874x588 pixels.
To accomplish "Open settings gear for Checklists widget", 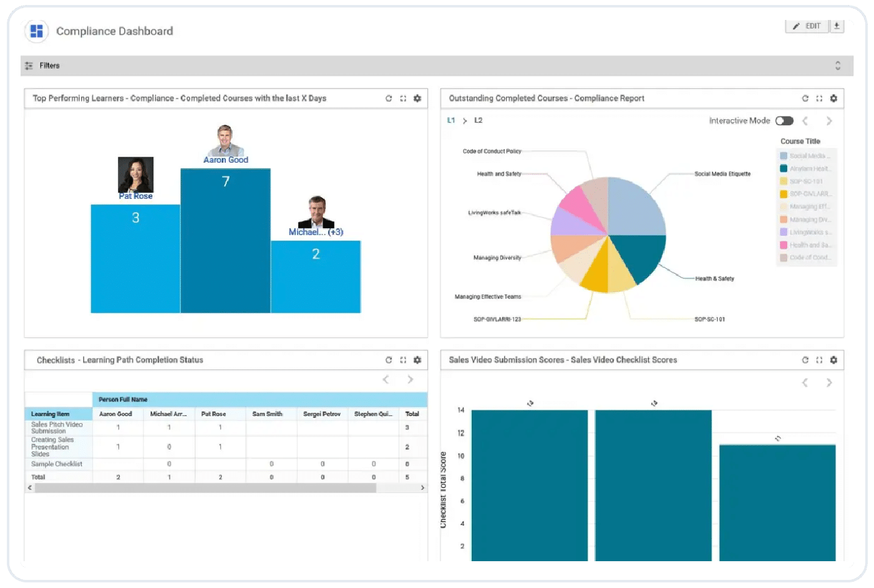I will tap(417, 360).
